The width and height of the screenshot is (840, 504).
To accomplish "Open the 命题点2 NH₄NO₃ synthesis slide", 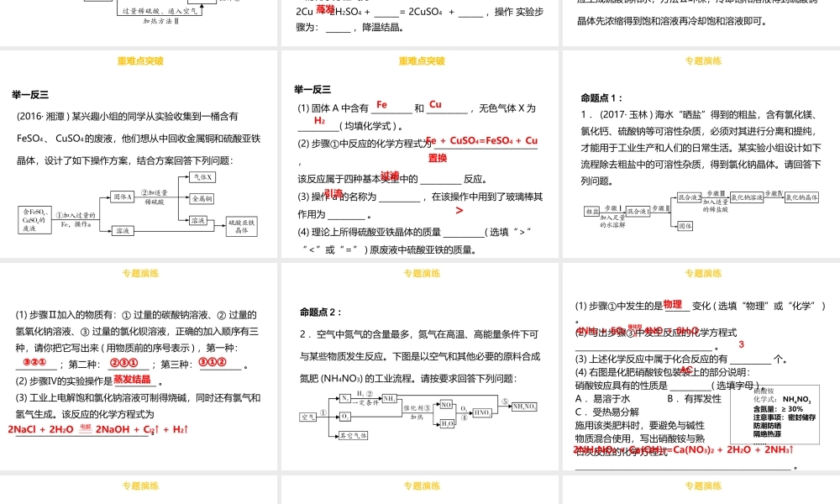I will tap(420, 366).
